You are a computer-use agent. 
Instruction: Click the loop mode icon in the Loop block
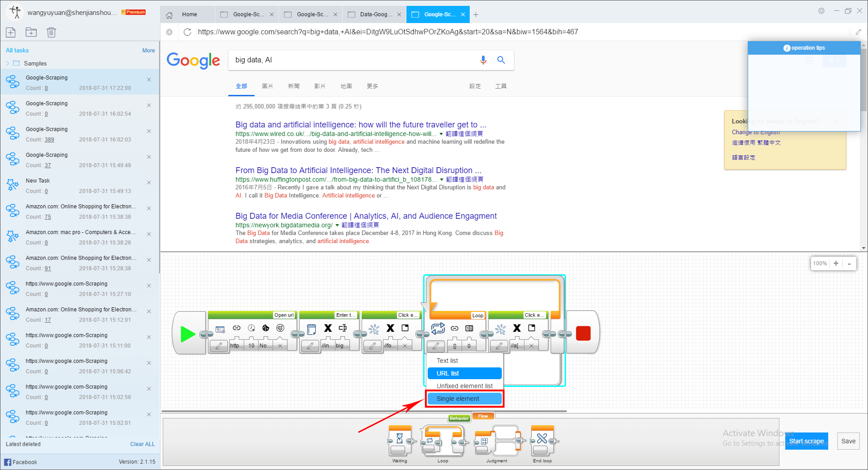click(438, 328)
